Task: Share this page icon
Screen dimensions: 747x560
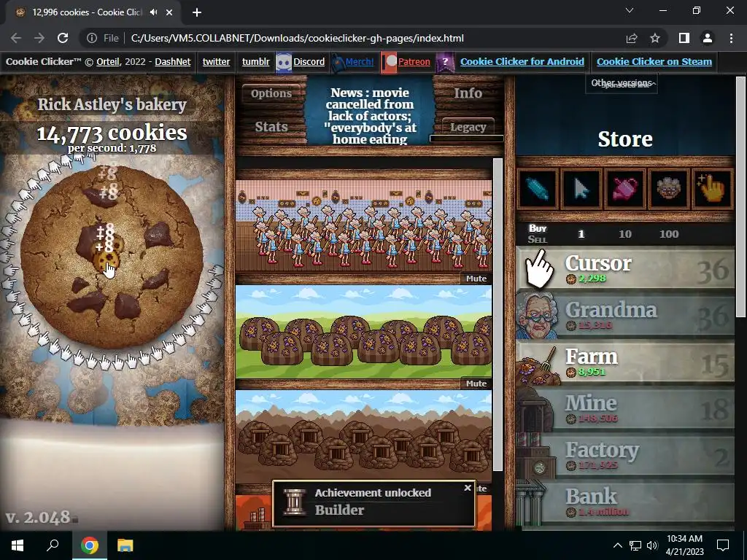Action: point(632,38)
